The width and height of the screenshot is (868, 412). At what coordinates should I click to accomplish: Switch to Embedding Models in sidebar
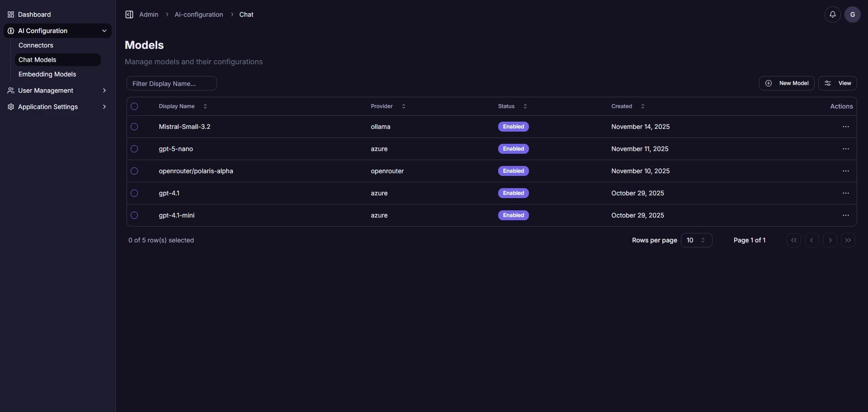coord(47,74)
